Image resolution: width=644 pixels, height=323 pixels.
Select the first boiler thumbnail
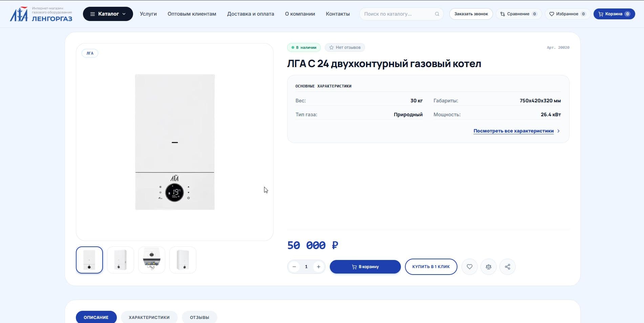tap(89, 260)
